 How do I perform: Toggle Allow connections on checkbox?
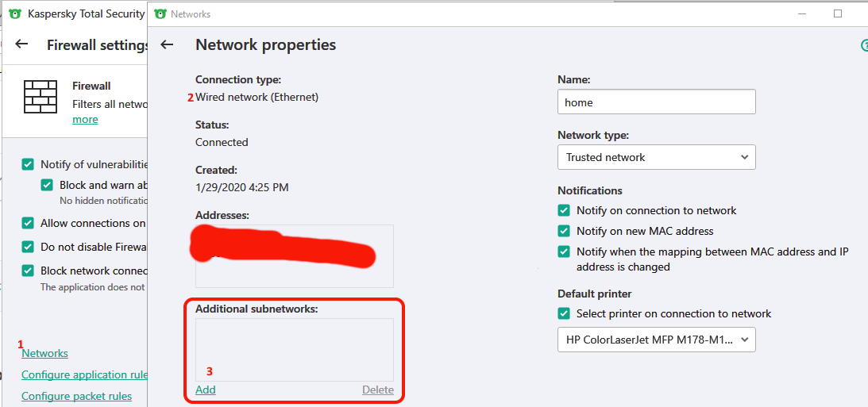pos(28,223)
